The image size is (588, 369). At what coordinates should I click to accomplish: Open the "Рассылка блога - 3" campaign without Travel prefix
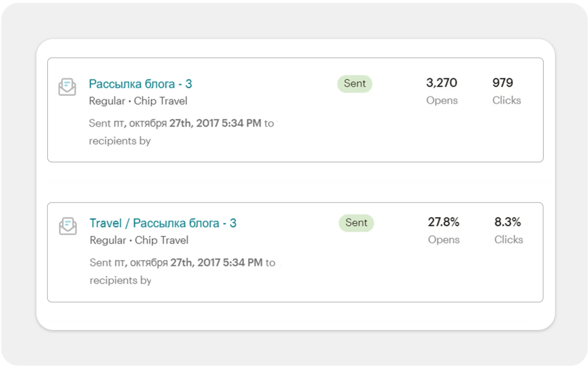(140, 84)
